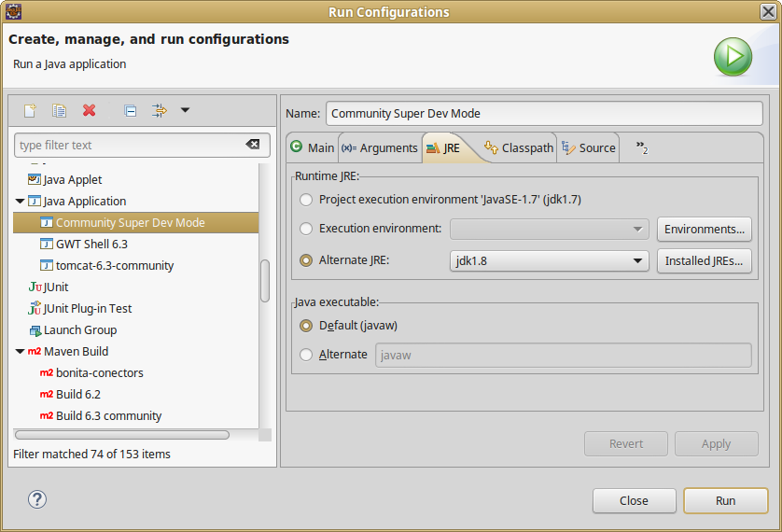The width and height of the screenshot is (782, 532).
Task: Click the m2 icon beside bonita-conectors
Action: [x=47, y=373]
